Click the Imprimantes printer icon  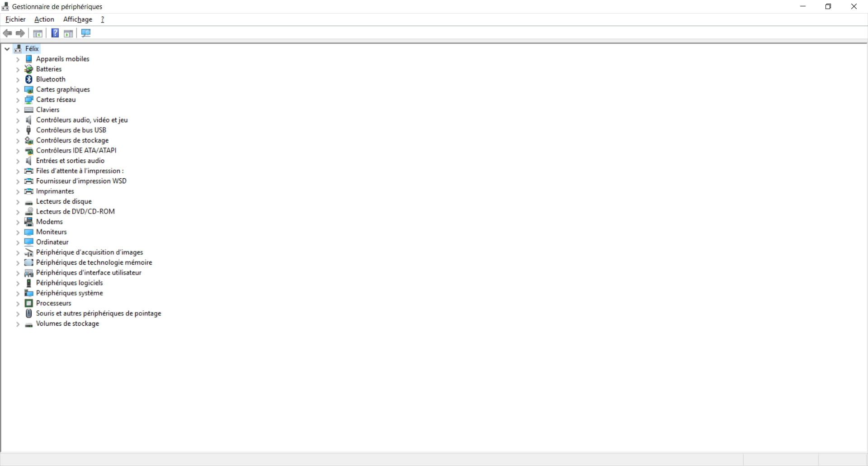[29, 191]
